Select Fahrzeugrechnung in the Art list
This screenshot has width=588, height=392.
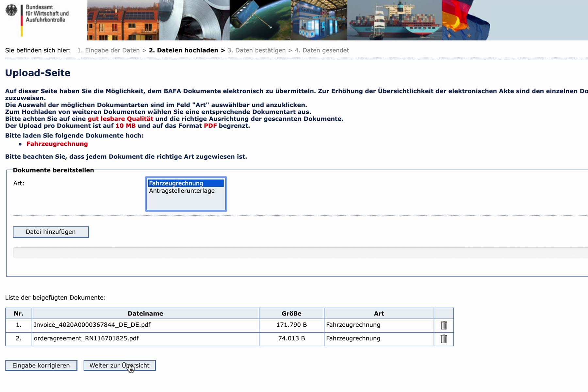tap(186, 183)
